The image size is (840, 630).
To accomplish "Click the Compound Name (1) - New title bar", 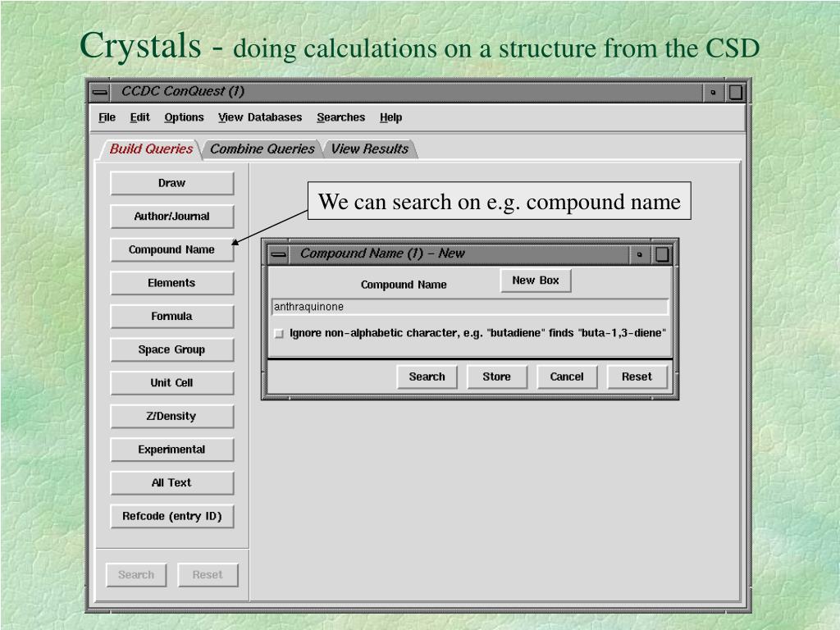I will click(x=459, y=254).
